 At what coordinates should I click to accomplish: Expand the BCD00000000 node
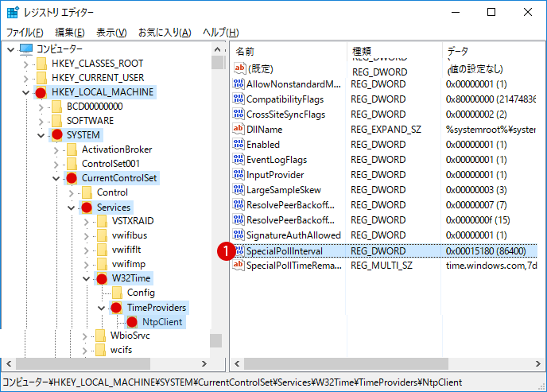[x=41, y=107]
